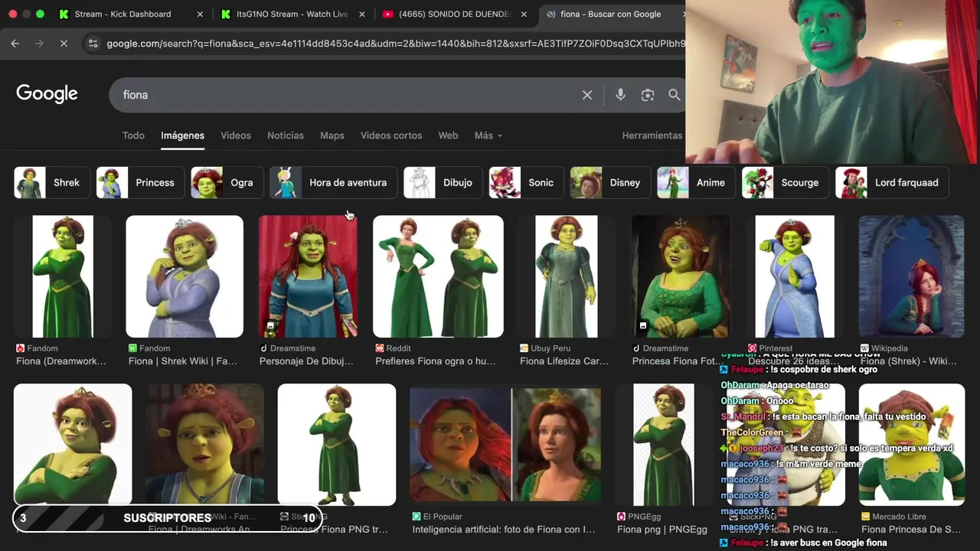Image resolution: width=980 pixels, height=551 pixels.
Task: Filter images by Princess chip
Action: pos(140,183)
